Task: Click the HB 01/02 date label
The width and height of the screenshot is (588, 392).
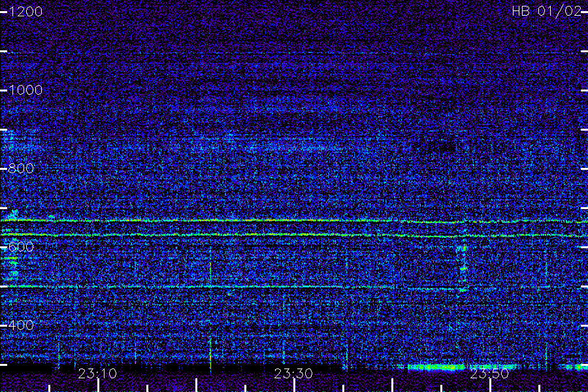Action: [546, 11]
